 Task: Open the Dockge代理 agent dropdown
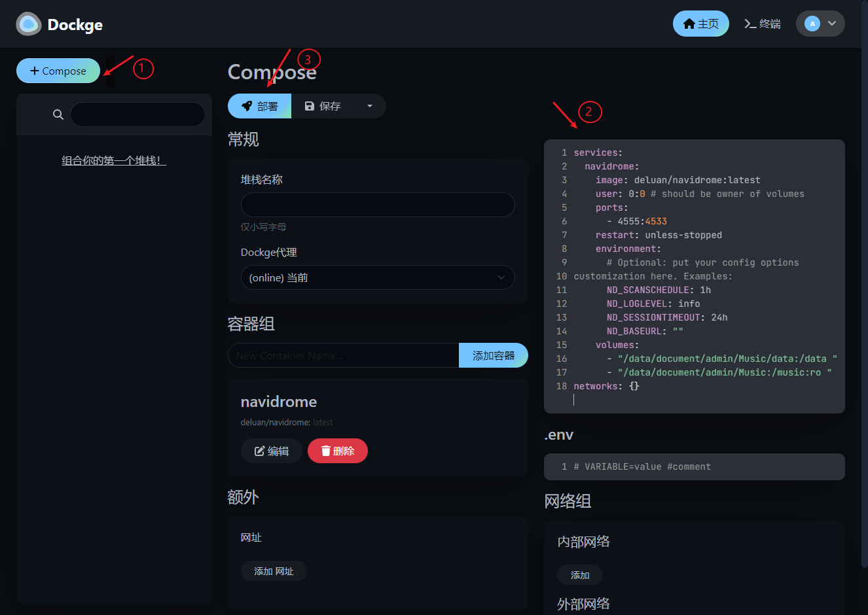[x=378, y=277]
